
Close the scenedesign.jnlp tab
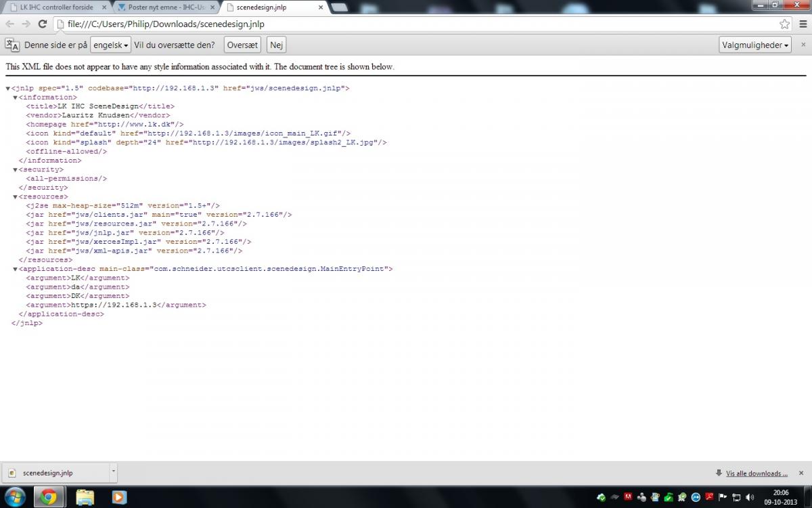[321, 7]
